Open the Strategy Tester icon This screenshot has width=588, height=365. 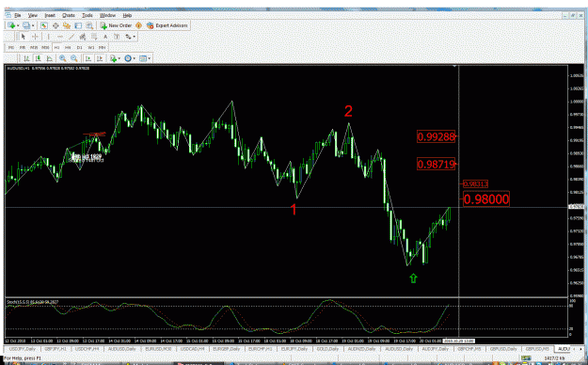tap(89, 25)
